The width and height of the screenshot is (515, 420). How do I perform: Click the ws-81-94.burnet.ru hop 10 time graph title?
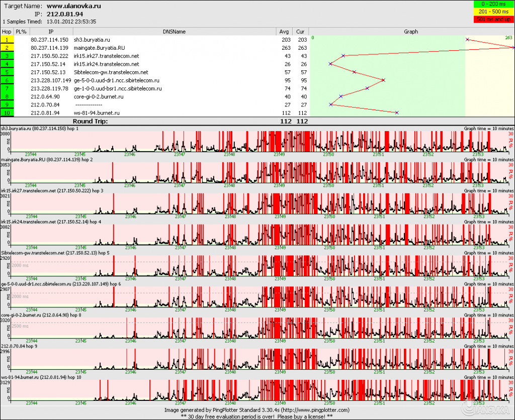tap(48, 377)
